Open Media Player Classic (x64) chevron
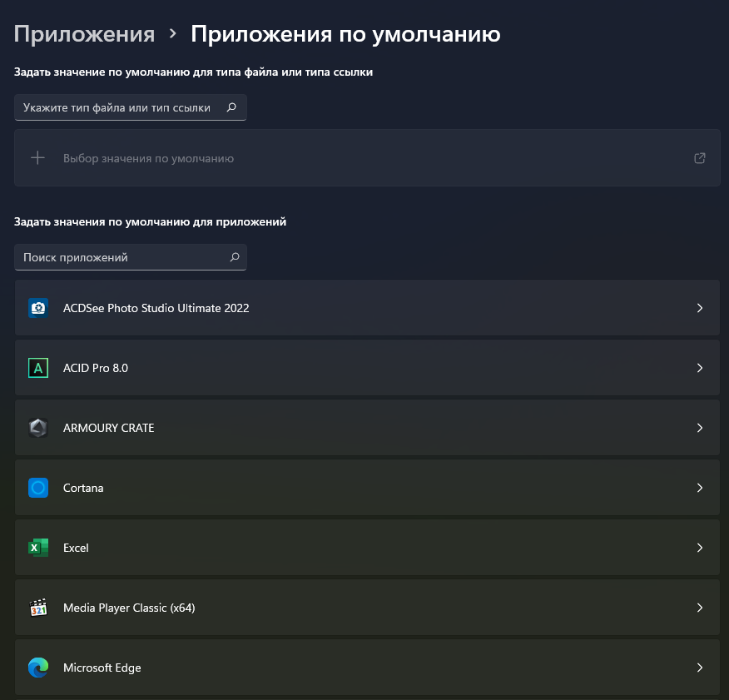Viewport: 729px width, 700px height. click(700, 608)
